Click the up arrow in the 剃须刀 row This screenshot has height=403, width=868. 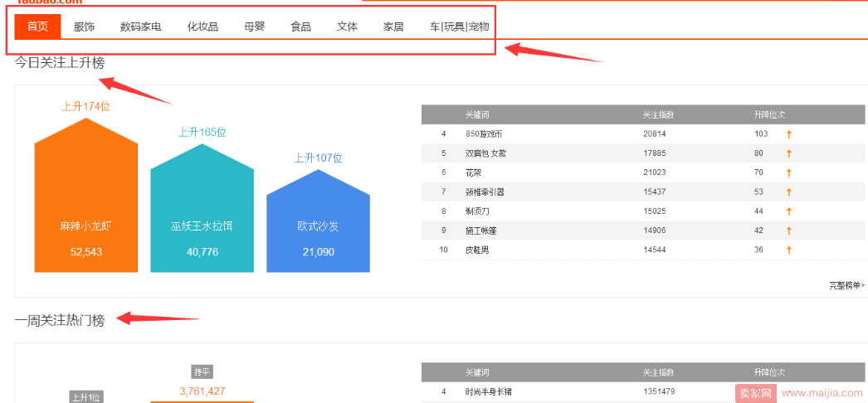[789, 211]
